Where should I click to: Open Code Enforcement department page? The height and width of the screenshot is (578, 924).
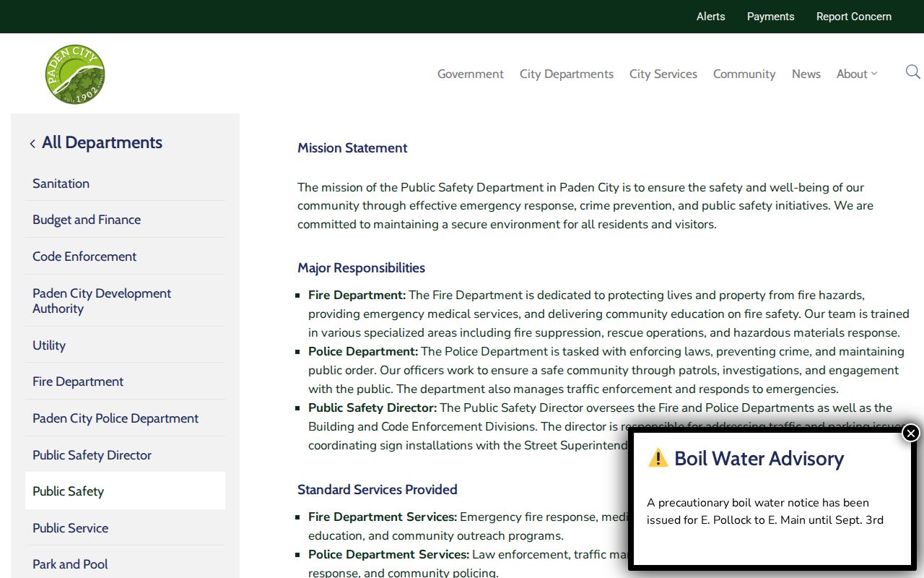pos(125,256)
